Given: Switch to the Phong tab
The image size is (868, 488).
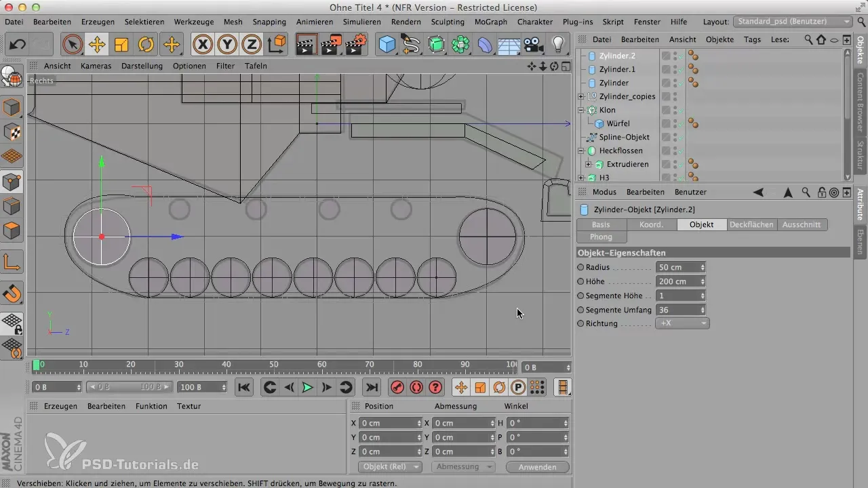Looking at the screenshot, I should tap(601, 237).
